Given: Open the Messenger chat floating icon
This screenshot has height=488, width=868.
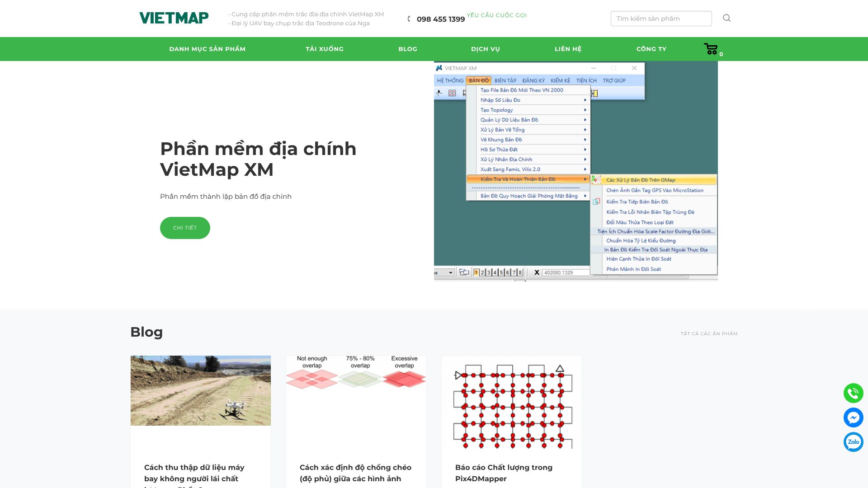Looking at the screenshot, I should click(x=854, y=418).
